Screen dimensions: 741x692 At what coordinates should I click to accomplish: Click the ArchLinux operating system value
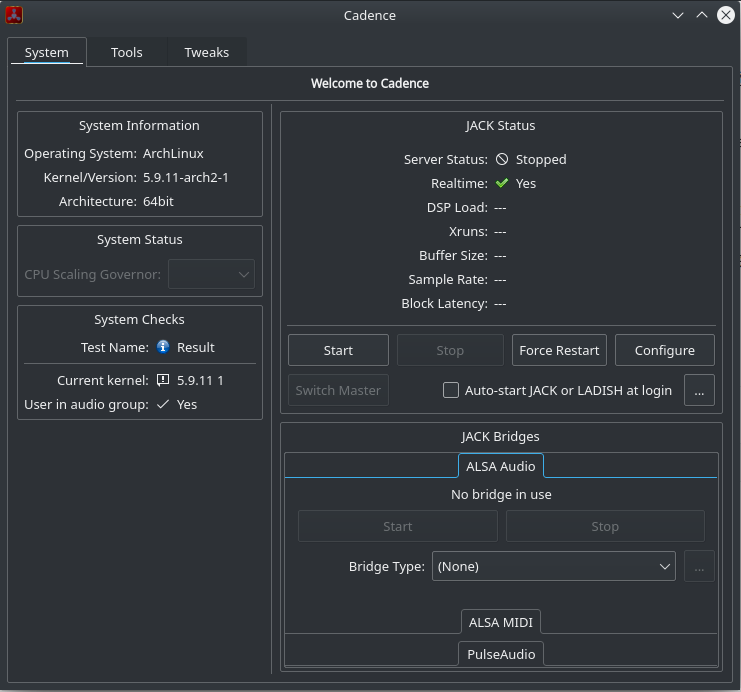173,154
